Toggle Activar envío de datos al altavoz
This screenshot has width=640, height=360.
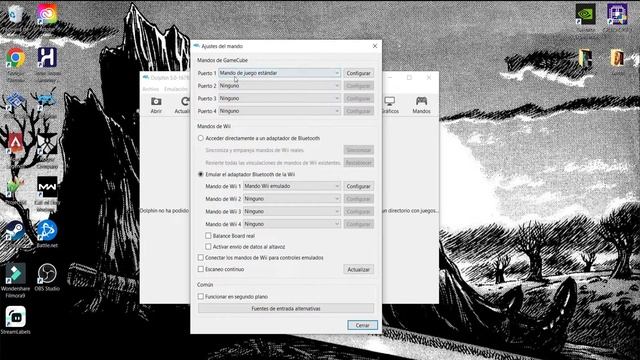[x=208, y=247]
